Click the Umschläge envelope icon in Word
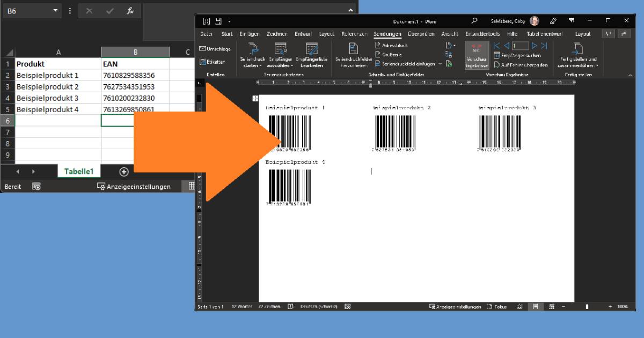The height and width of the screenshot is (338, 644). (x=203, y=49)
